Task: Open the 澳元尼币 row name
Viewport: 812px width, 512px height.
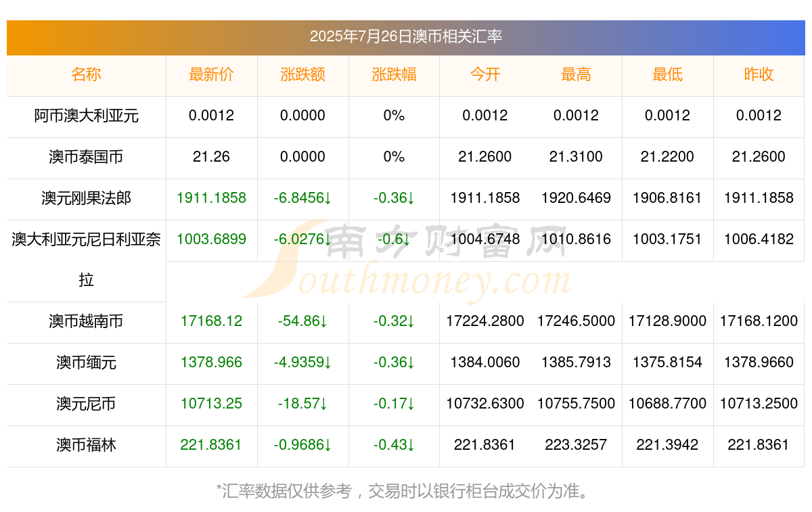Action: point(86,404)
